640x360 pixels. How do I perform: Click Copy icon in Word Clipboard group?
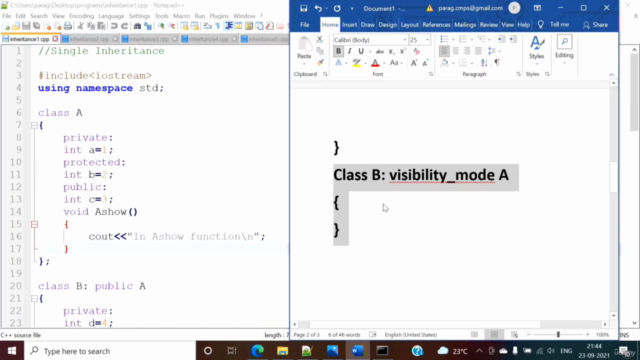[320, 51]
